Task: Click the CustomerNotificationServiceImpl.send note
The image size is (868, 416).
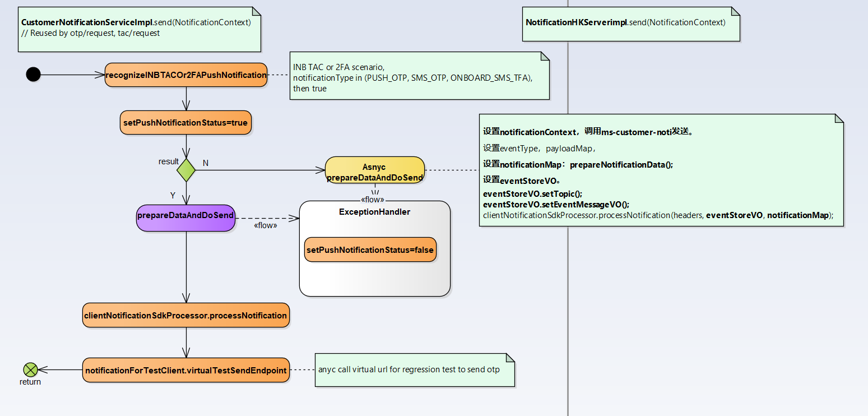Action: pos(140,29)
